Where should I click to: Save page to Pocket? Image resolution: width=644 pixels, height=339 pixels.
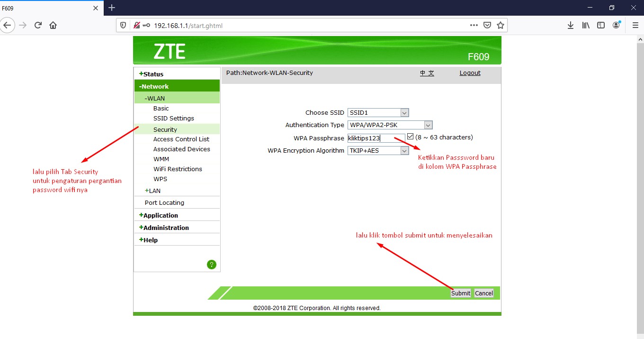tap(487, 25)
